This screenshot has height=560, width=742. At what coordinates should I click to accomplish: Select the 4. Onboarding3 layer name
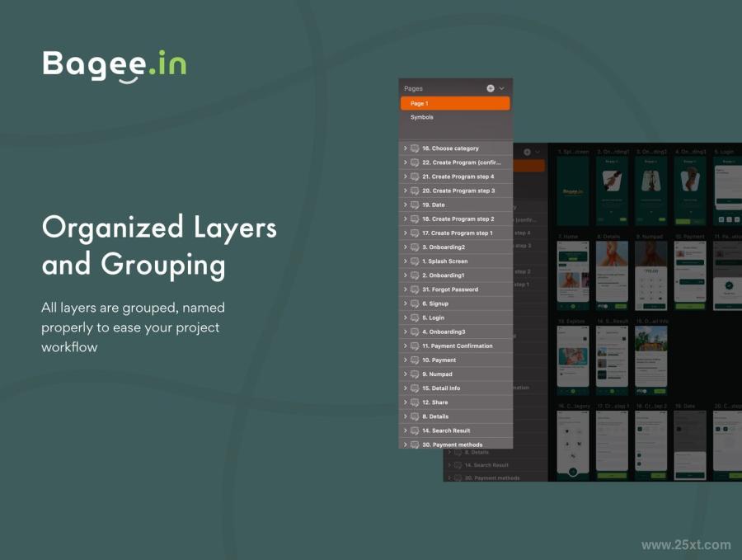click(444, 332)
